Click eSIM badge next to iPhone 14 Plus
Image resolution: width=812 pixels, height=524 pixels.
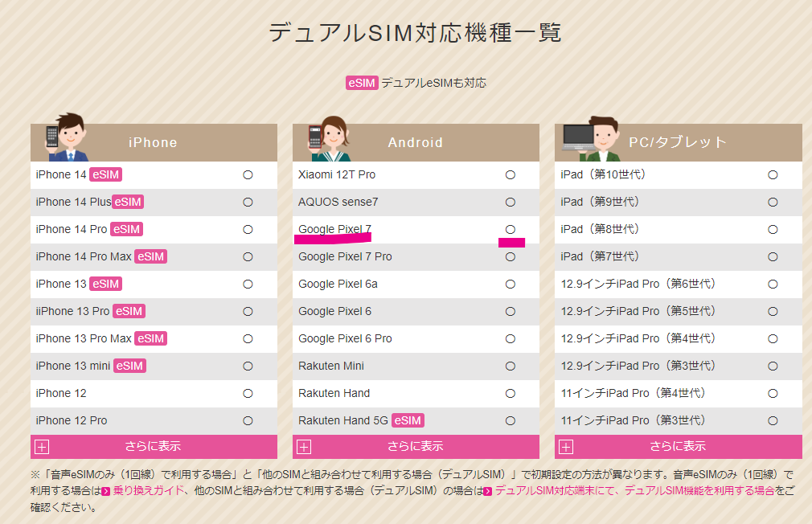pyautogui.click(x=128, y=202)
